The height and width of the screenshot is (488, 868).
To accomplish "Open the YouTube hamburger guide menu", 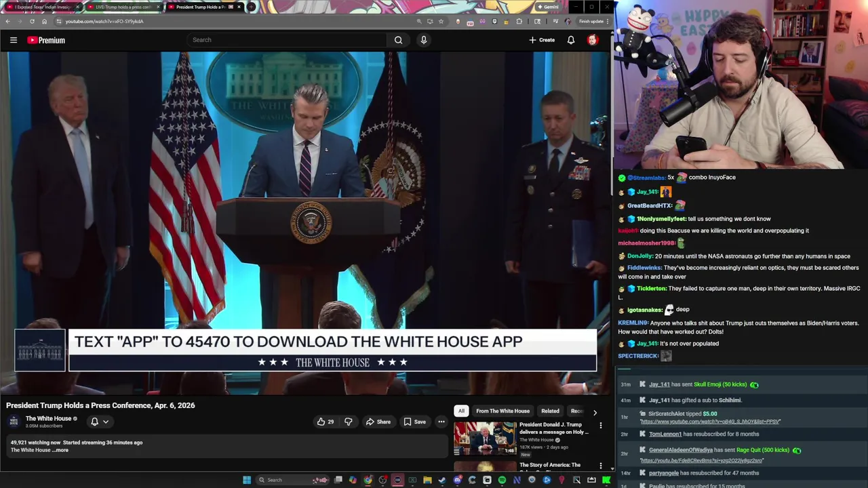I will coord(13,40).
